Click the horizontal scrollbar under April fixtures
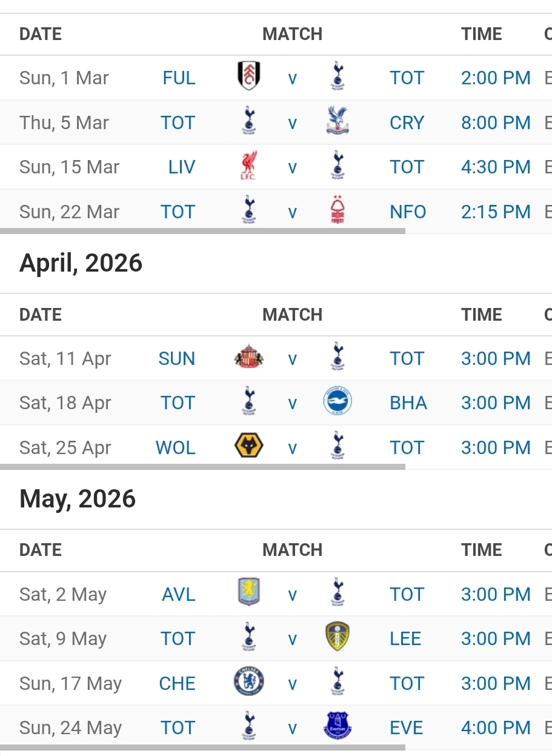Image resolution: width=552 pixels, height=756 pixels. (202, 467)
